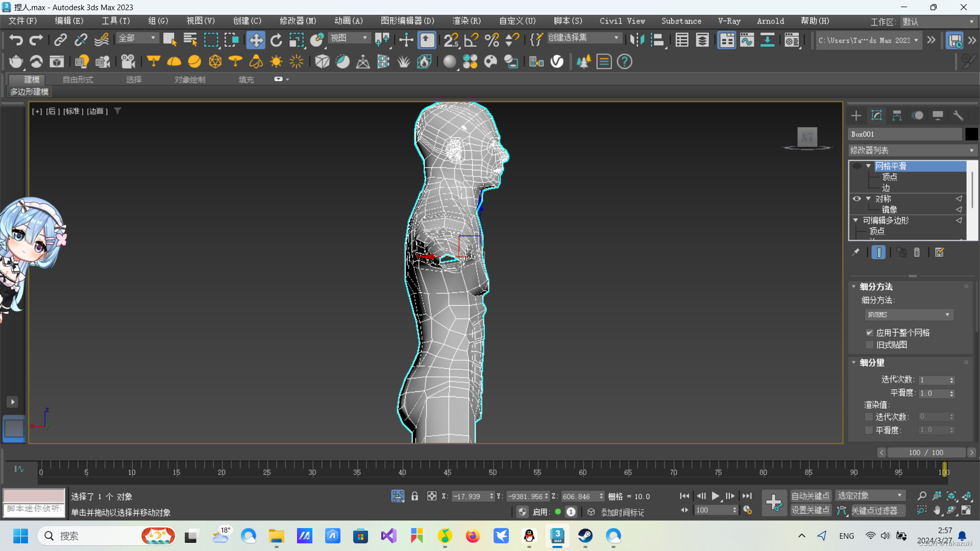
Task: Open the Hierarchy panel icon
Action: tap(897, 115)
